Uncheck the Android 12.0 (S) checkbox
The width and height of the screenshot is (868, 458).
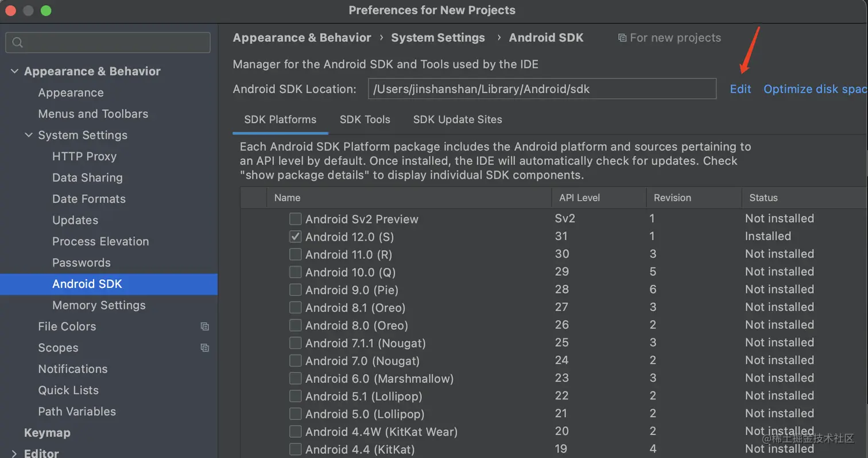[x=295, y=236]
